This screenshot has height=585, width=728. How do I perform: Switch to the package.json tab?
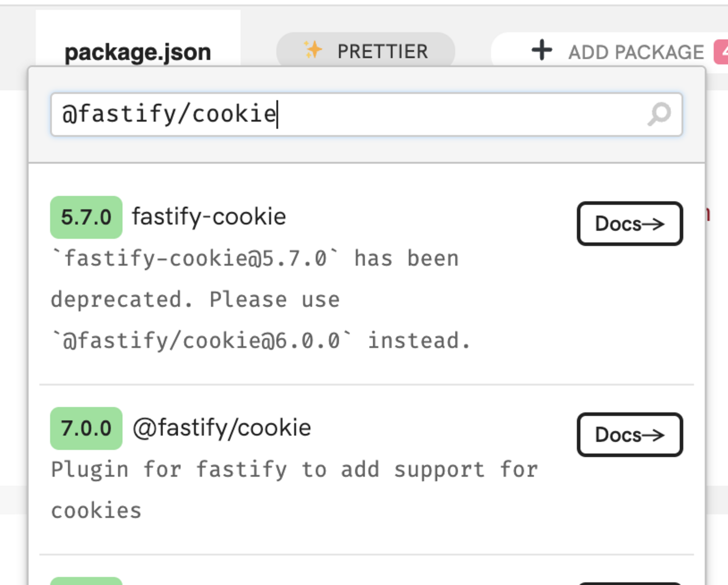point(138,52)
